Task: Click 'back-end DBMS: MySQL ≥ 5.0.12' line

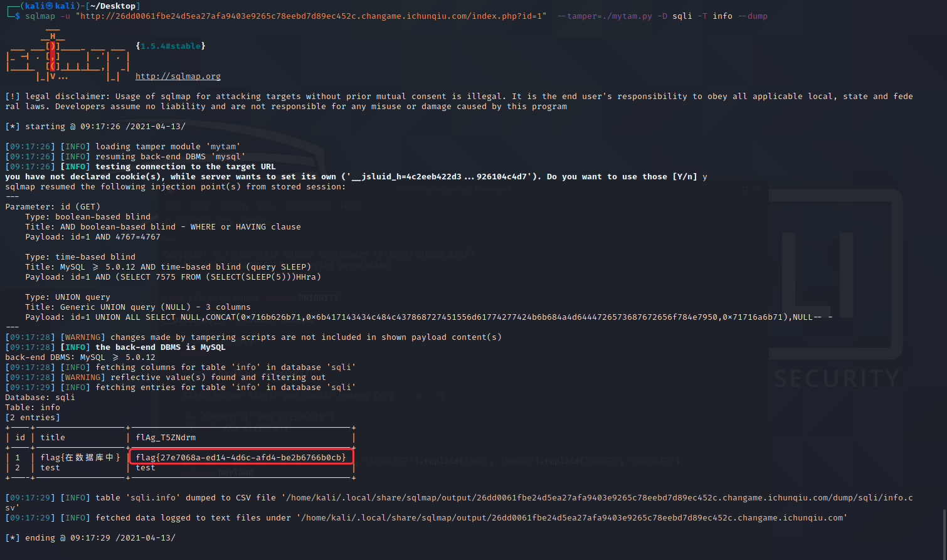Action: (80, 357)
